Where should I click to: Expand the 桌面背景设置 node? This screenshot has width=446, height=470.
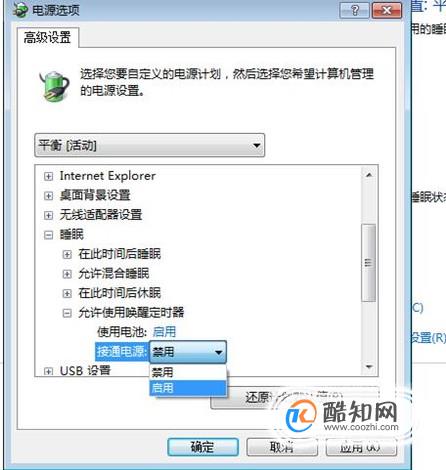(x=48, y=196)
